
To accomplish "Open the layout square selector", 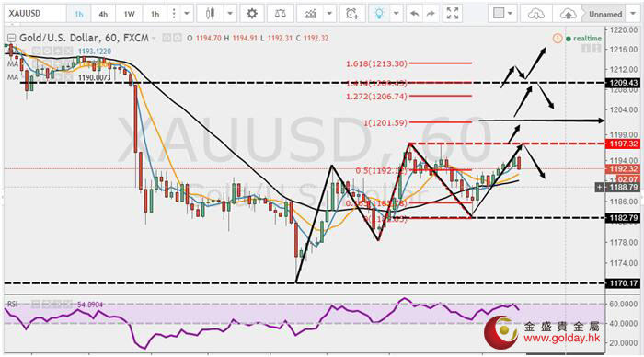I will [502, 14].
